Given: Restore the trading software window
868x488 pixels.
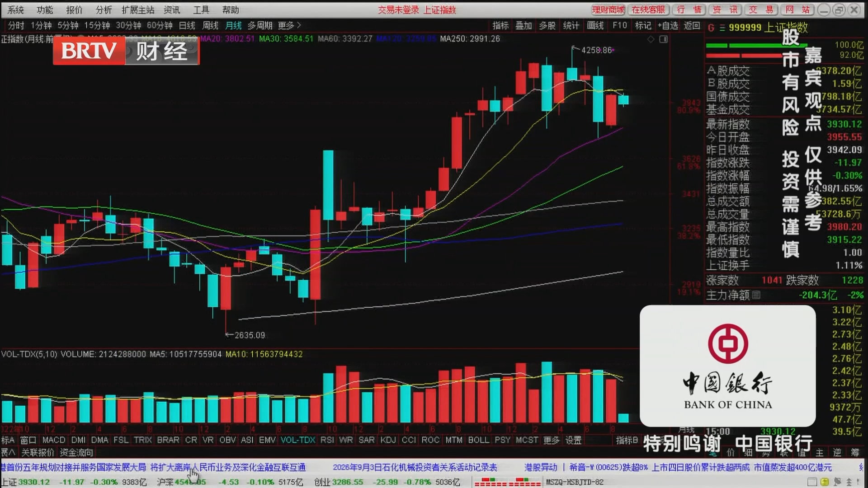Looking at the screenshot, I should 839,10.
